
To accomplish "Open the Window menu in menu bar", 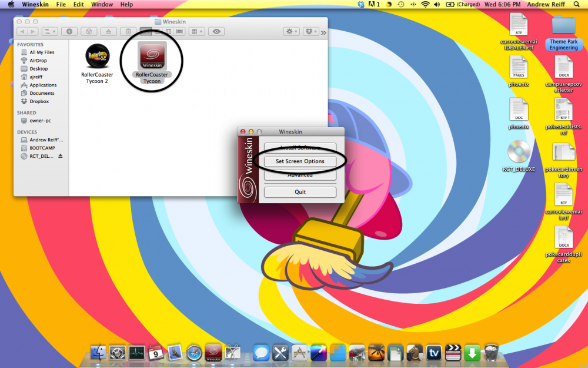I will pyautogui.click(x=102, y=5).
